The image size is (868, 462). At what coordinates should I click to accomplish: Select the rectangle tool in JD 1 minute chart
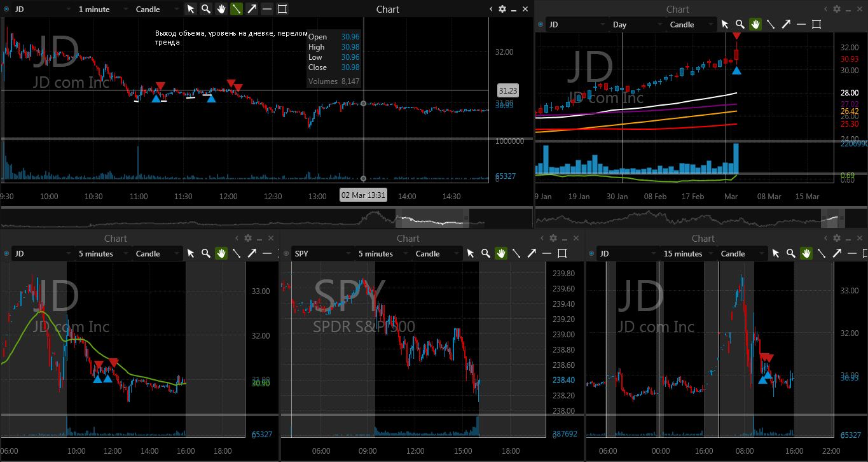pos(282,9)
